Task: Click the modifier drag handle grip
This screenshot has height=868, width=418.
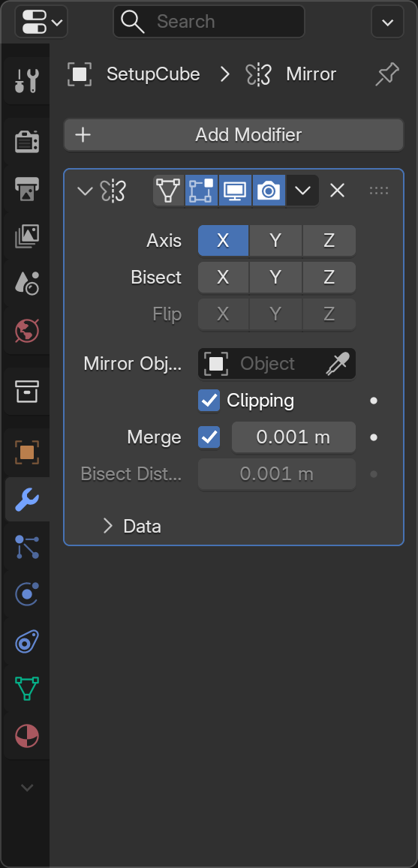Action: click(x=379, y=191)
